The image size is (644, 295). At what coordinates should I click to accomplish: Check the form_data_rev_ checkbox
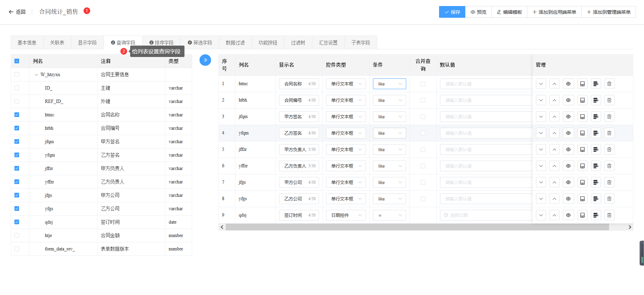click(17, 249)
